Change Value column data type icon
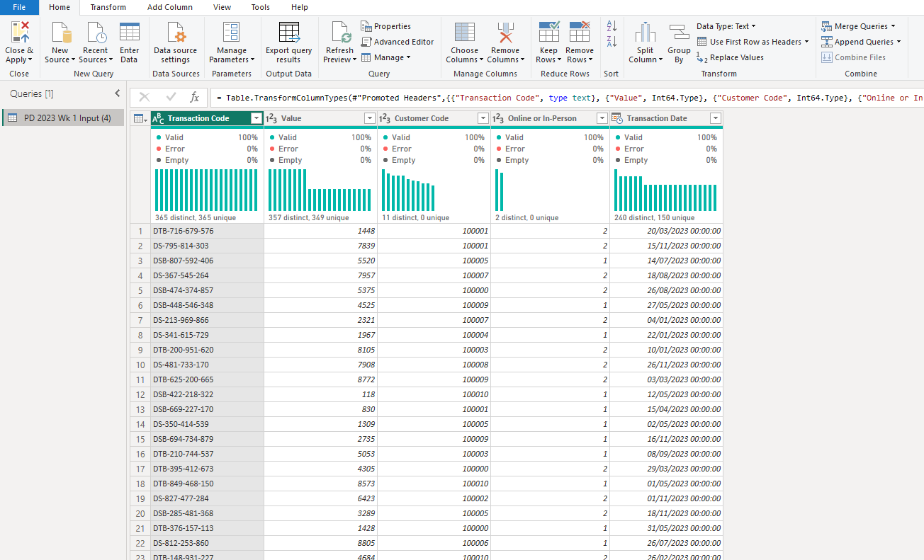This screenshot has height=560, width=924. tap(271, 118)
